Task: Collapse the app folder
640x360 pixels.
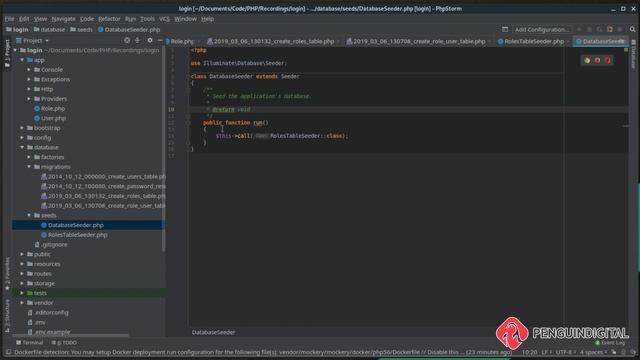Action: point(22,60)
